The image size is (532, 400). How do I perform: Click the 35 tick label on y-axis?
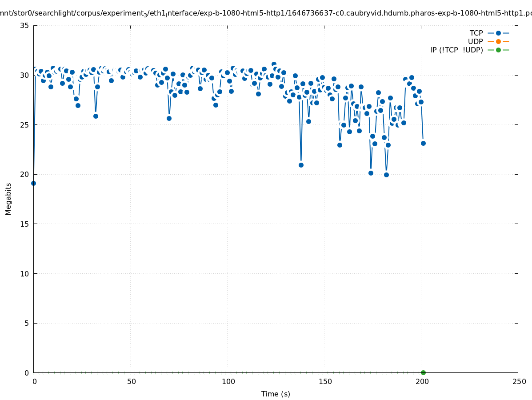click(24, 25)
